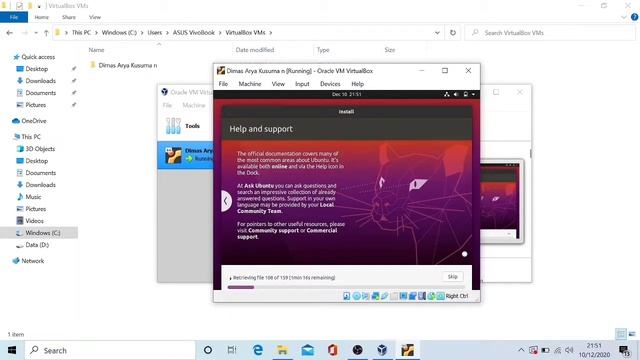Open the File menu of the running VM window
The image size is (640, 360).
[223, 84]
